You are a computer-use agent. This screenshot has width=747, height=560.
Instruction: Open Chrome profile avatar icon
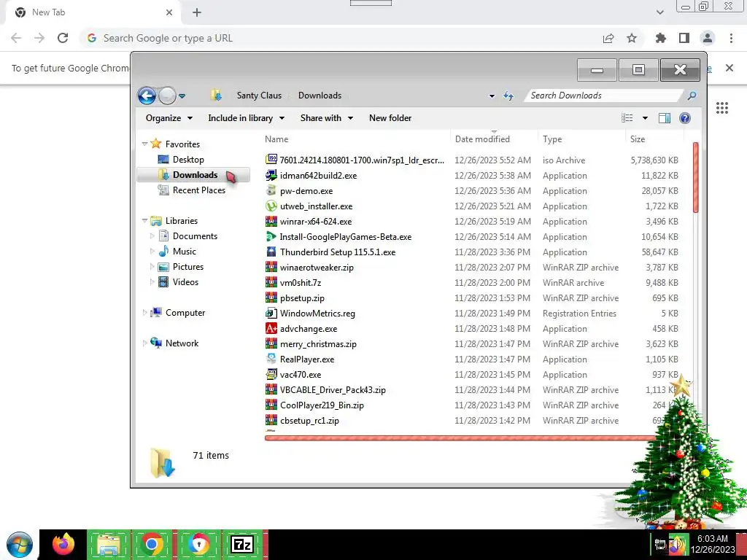click(x=708, y=38)
